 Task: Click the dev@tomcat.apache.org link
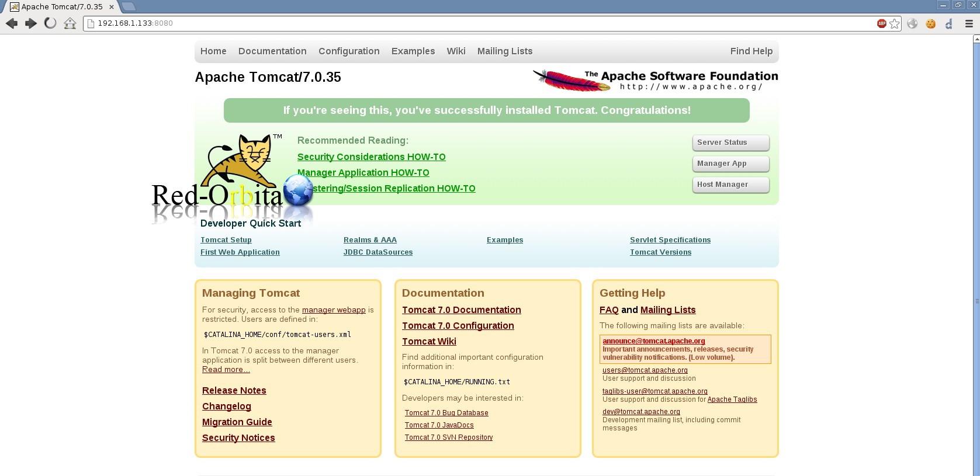click(641, 412)
